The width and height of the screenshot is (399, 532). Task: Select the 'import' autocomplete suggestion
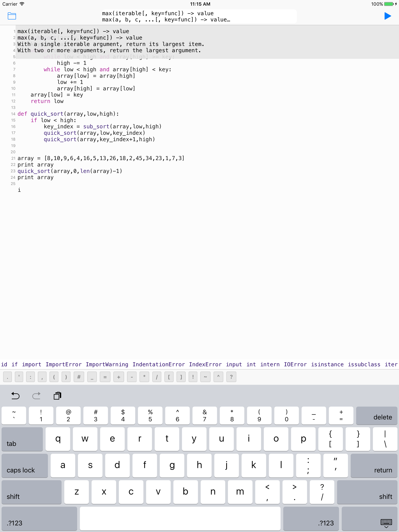point(32,364)
